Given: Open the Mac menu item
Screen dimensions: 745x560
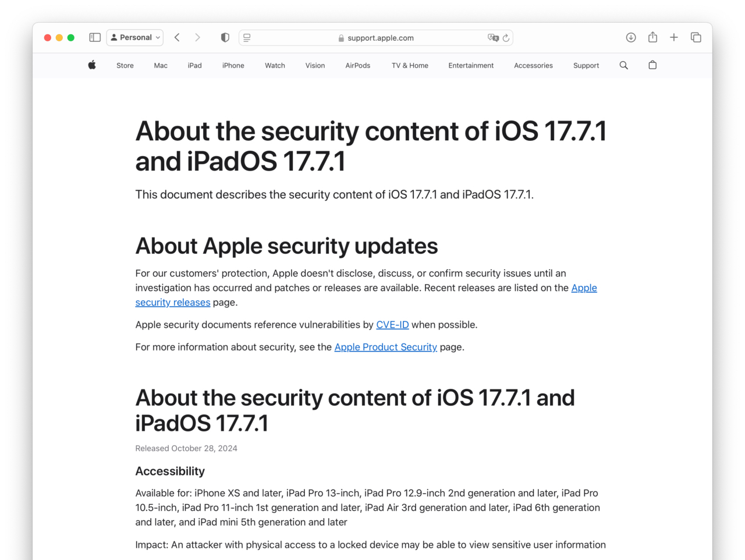Looking at the screenshot, I should coord(161,66).
